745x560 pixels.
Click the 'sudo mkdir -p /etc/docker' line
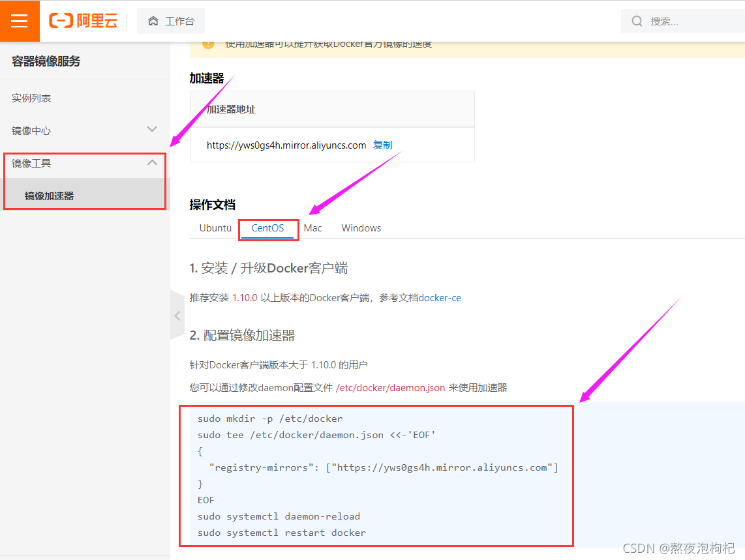coord(270,419)
